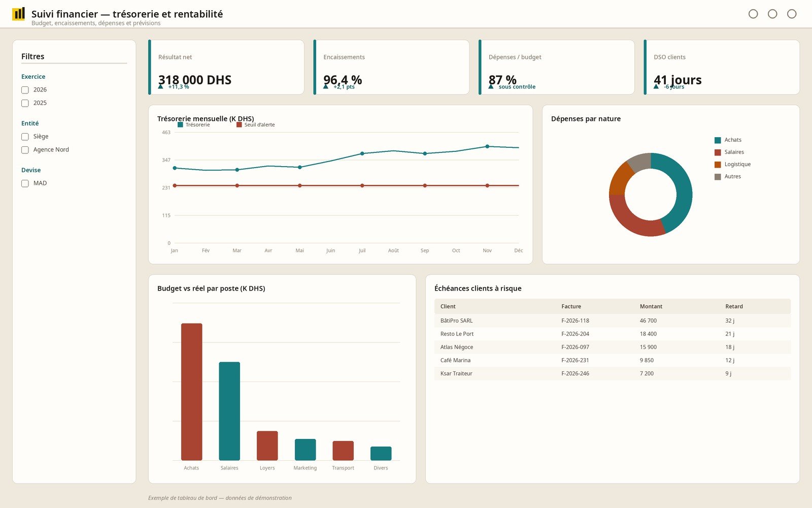Sort by the Retard column header

tap(734, 306)
